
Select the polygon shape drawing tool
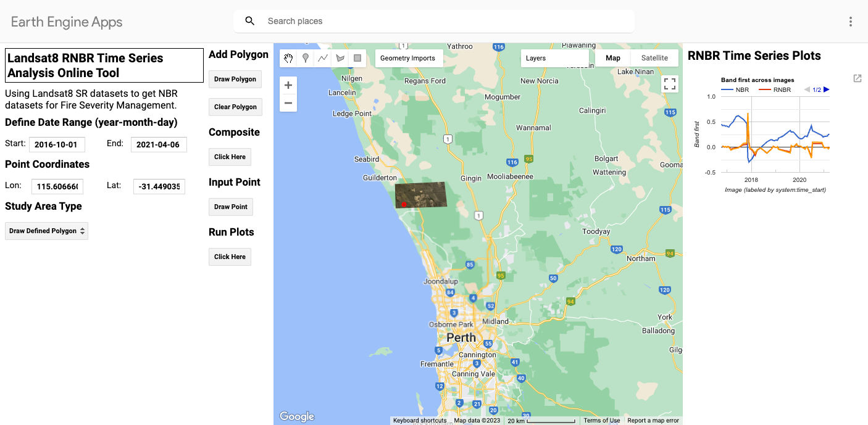tap(340, 58)
